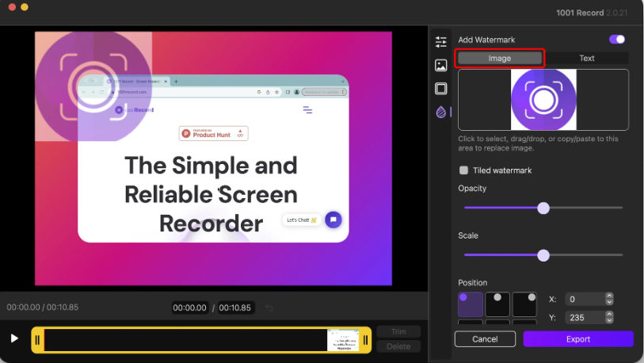Open the frame border panel icon
The height and width of the screenshot is (363, 644).
(440, 89)
